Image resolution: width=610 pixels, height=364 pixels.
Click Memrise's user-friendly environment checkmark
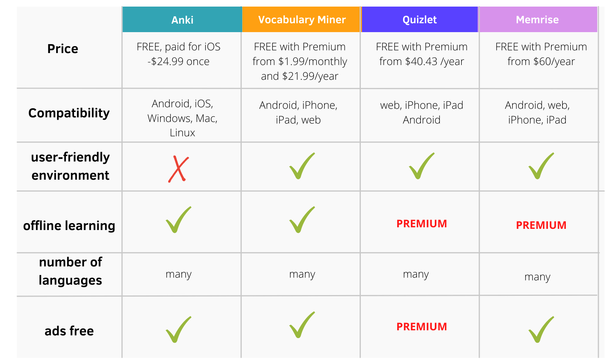point(541,167)
